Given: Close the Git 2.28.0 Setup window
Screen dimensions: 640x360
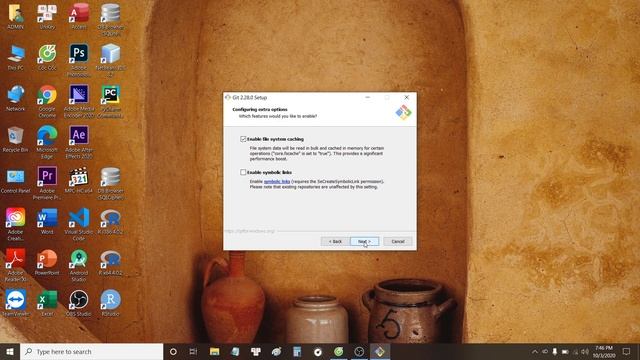Looking at the screenshot, I should tap(407, 98).
